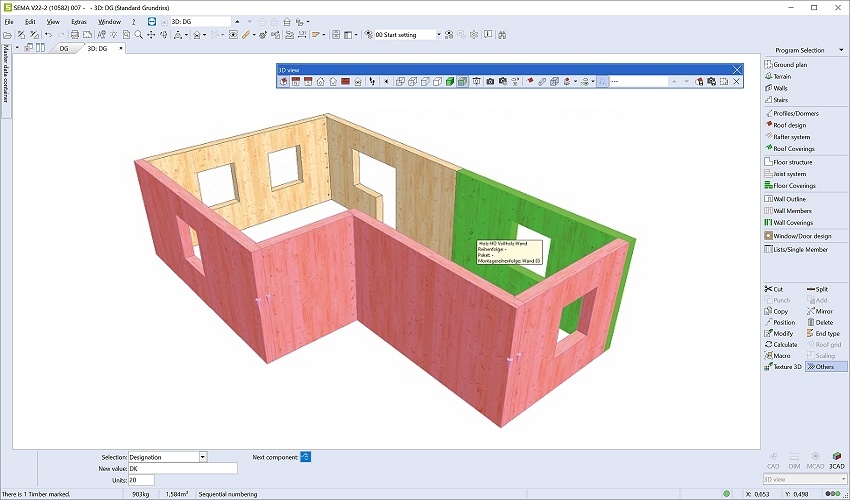Select the pan move arrows tool
Viewport: 850px width, 500px height.
(151, 35)
